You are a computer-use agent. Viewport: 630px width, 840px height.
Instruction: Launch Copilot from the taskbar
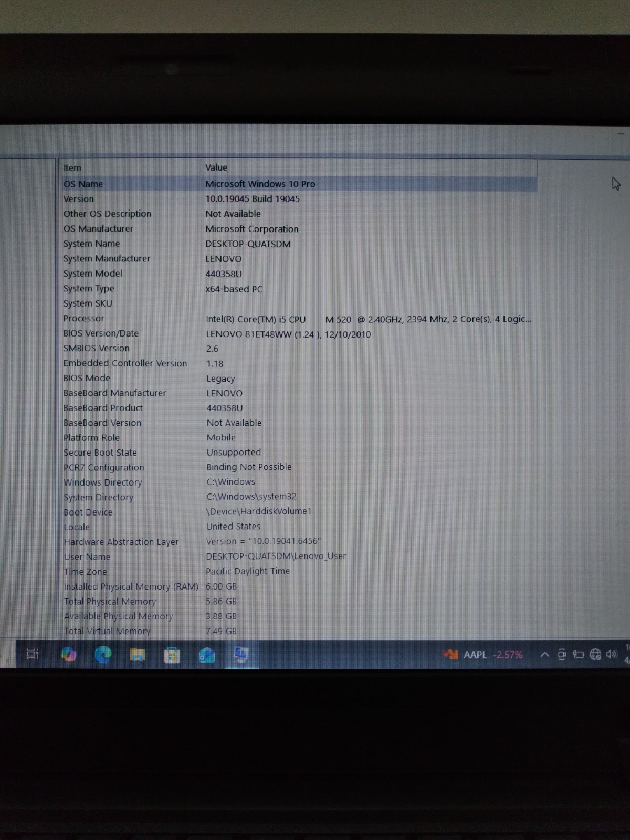pos(68,654)
